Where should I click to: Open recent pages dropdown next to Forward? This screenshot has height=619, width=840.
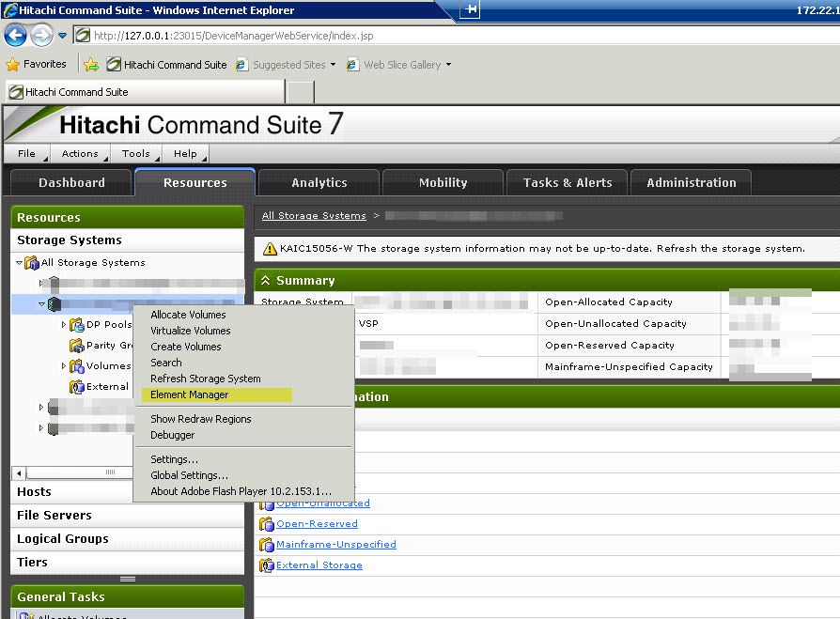[63, 36]
